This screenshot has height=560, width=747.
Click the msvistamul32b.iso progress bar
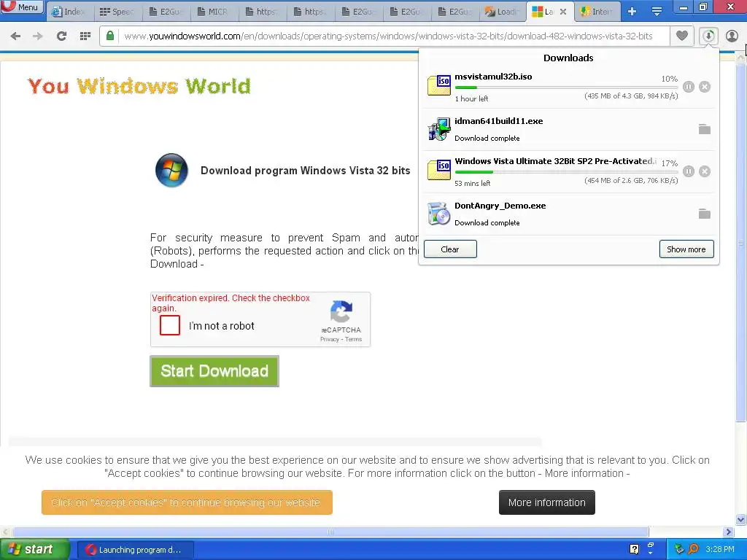[566, 87]
